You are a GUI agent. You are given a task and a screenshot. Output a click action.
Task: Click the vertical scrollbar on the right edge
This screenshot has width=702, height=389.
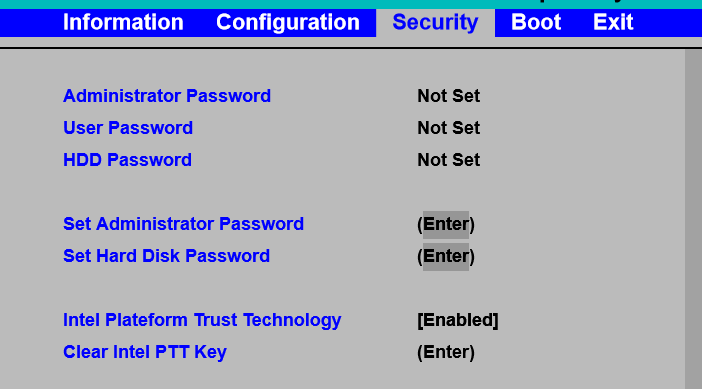[x=693, y=219]
